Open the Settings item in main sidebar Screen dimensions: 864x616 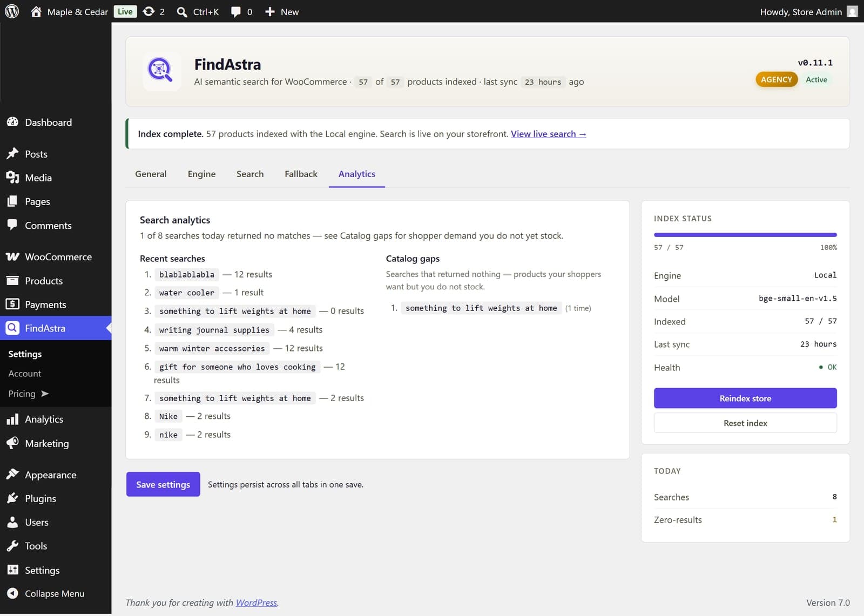[42, 570]
